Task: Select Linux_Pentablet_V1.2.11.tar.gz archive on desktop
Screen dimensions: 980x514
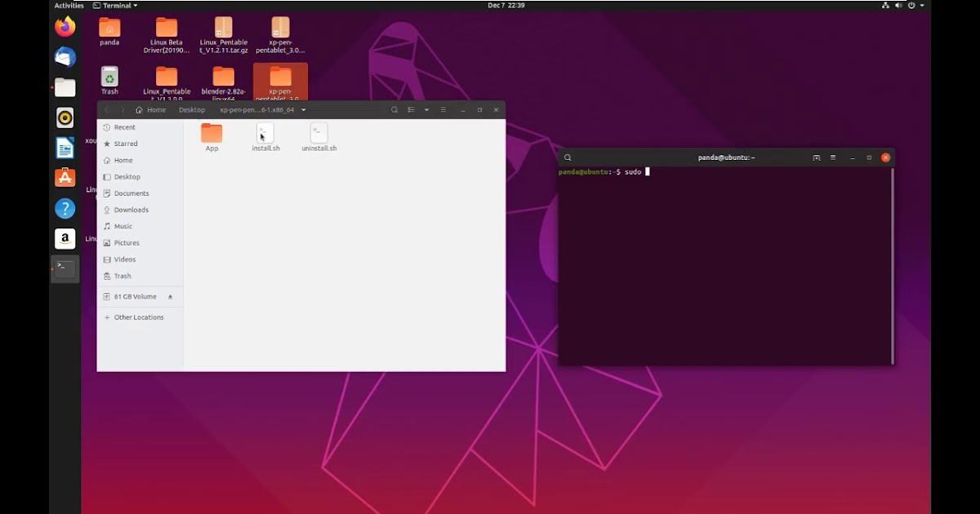Action: point(223,36)
